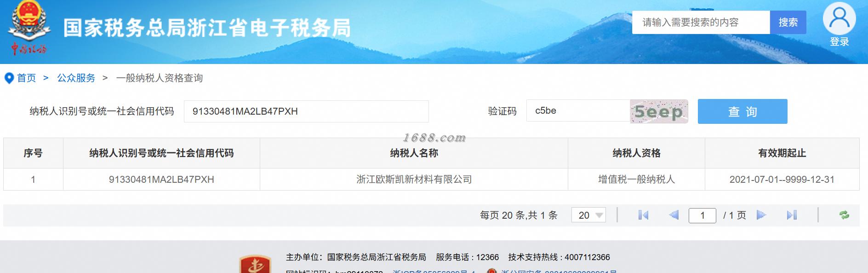Viewport: 868px width, 273px height.
Task: Click the 有效期起止 column header
Action: coord(782,153)
